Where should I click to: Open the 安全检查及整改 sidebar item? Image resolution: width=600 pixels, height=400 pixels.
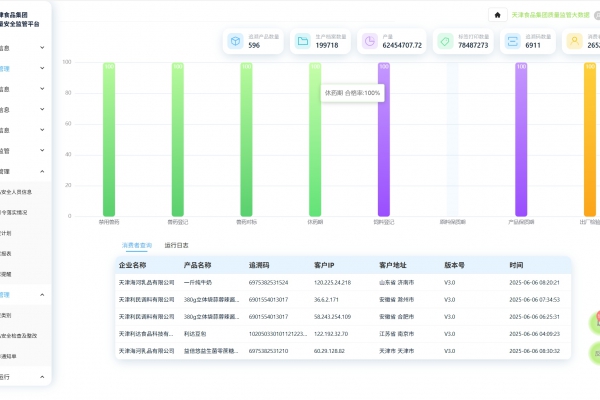point(19,336)
